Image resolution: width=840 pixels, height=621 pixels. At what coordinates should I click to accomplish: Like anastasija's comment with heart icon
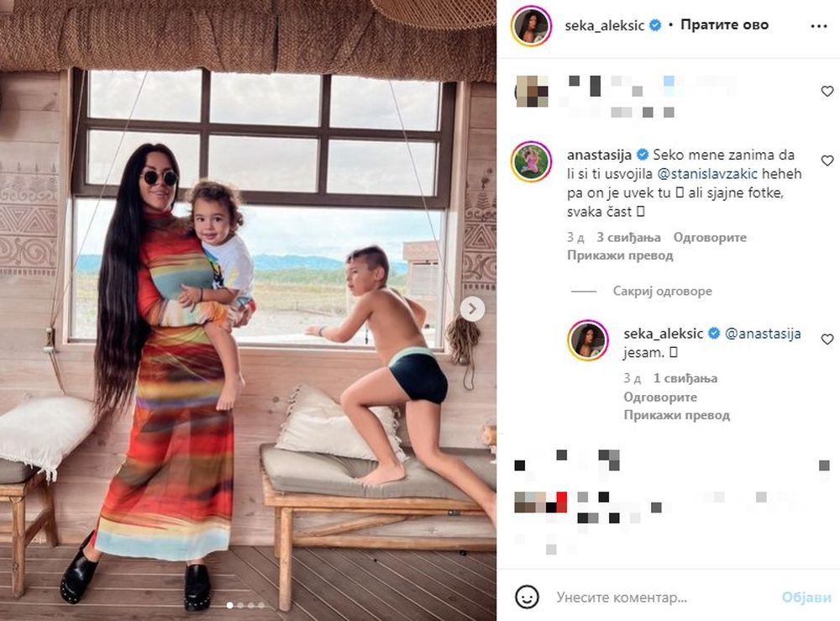tap(827, 161)
